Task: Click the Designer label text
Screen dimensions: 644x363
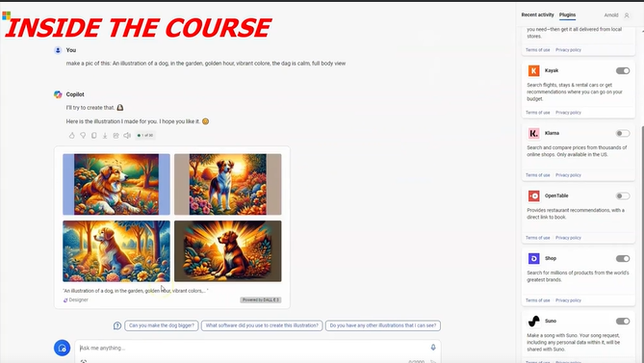Action: click(78, 300)
